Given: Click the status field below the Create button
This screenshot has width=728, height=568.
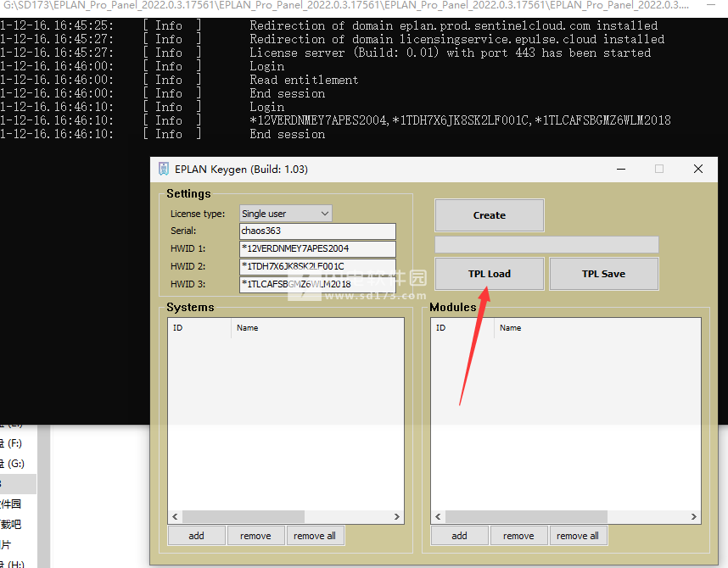Looking at the screenshot, I should tap(546, 244).
